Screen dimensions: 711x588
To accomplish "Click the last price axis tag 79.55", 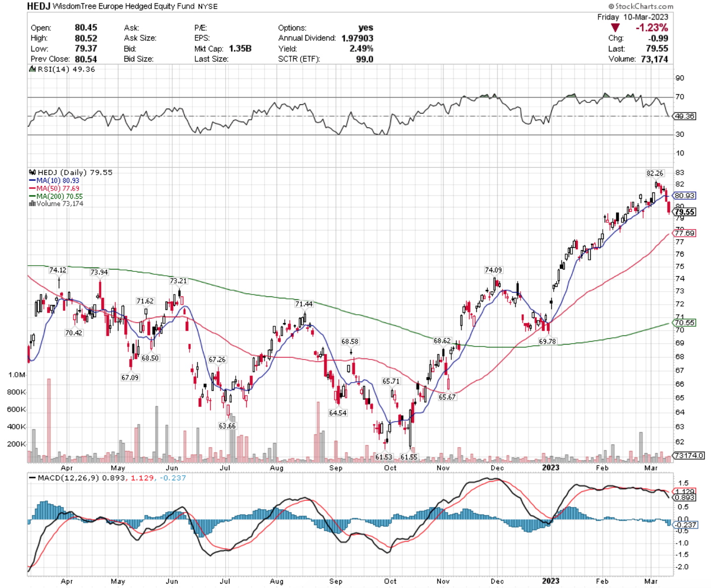I will point(685,212).
